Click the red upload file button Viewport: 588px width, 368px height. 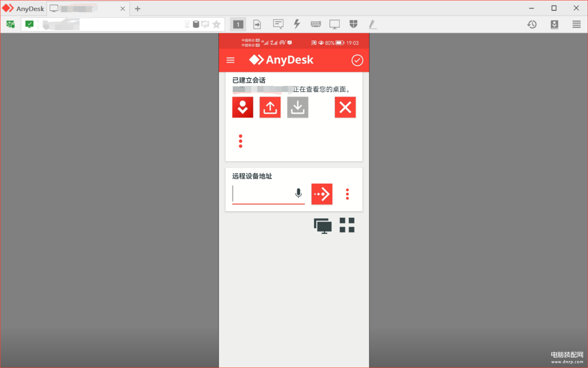(270, 107)
